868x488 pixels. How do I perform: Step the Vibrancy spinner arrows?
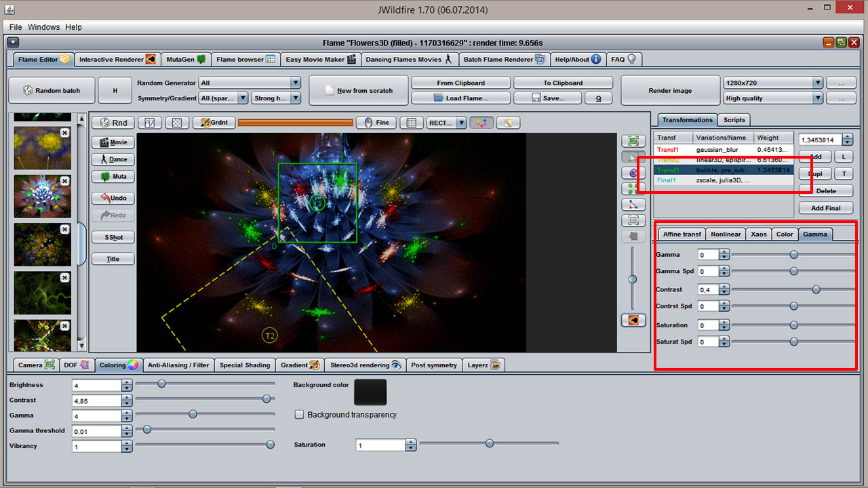127,446
